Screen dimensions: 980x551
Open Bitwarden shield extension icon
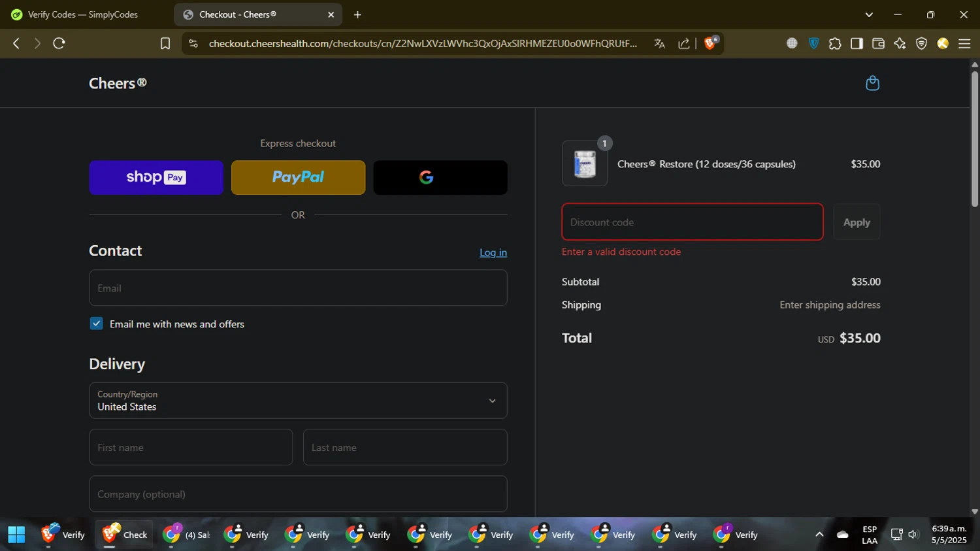pos(813,43)
